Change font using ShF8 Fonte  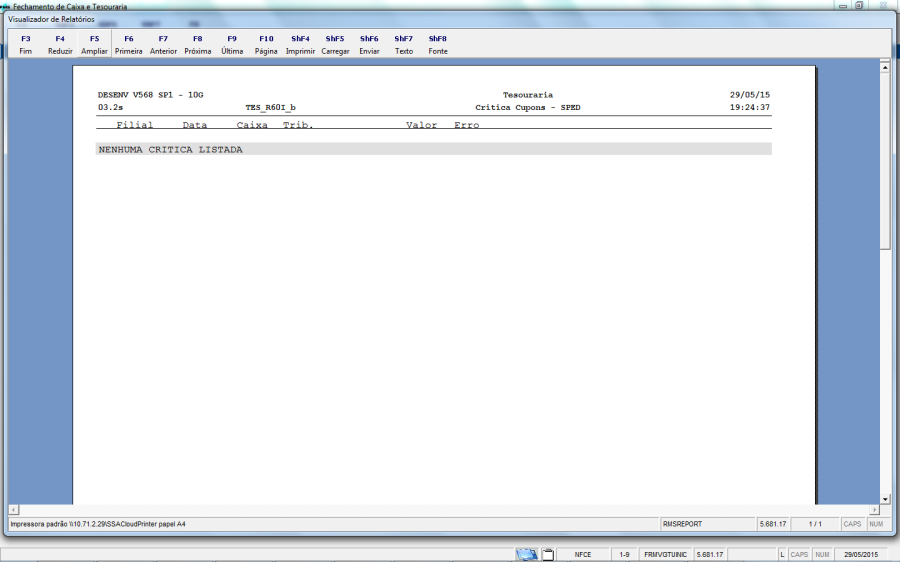coord(437,45)
